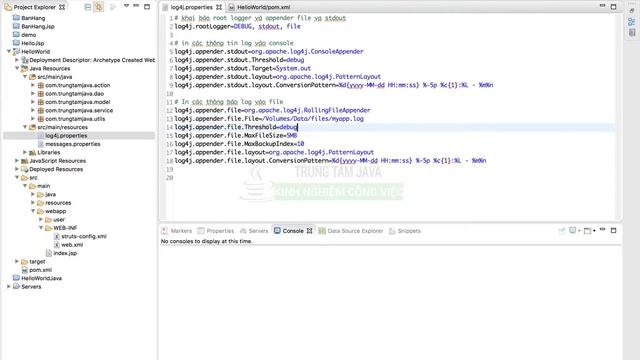Click the user folder icon
Viewport: 640px width, 360px height.
(x=49, y=220)
